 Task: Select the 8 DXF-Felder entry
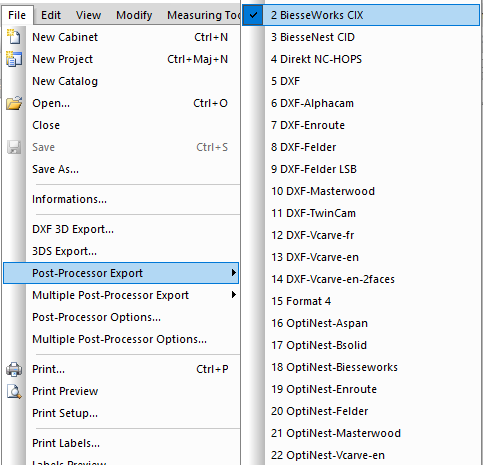click(361, 147)
